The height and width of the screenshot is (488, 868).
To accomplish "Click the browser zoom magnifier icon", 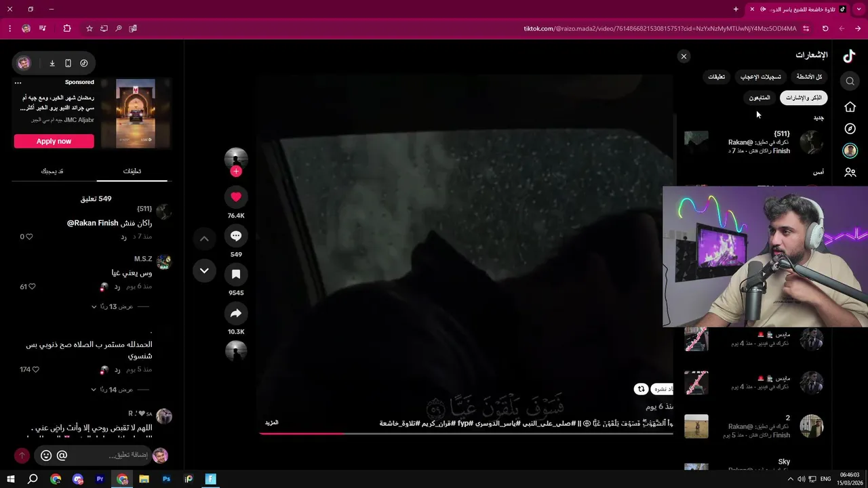I will pos(118,28).
